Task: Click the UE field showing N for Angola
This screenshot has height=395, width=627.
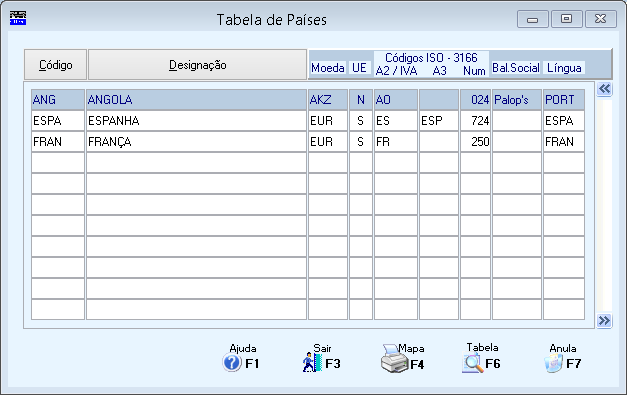Action: (361, 100)
